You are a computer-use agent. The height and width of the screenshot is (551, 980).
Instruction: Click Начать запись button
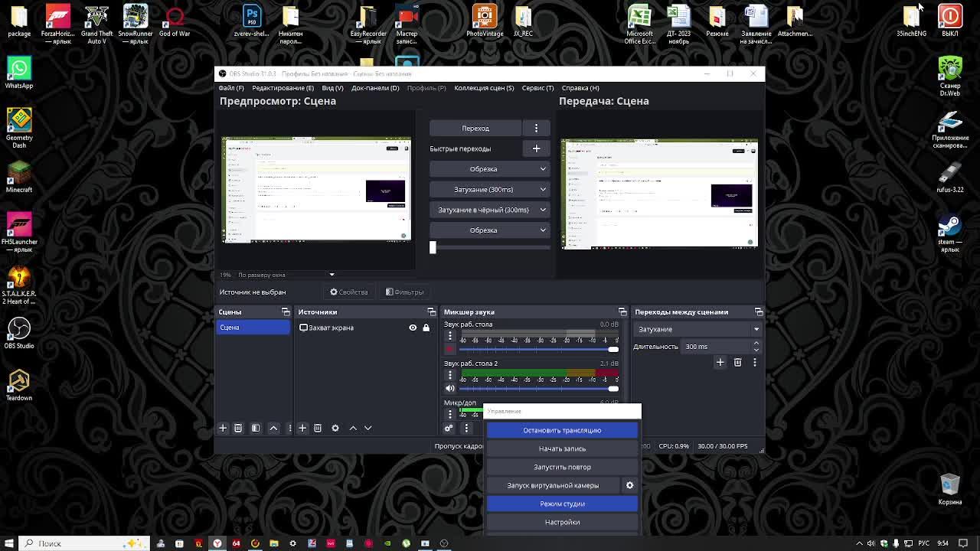[562, 448]
